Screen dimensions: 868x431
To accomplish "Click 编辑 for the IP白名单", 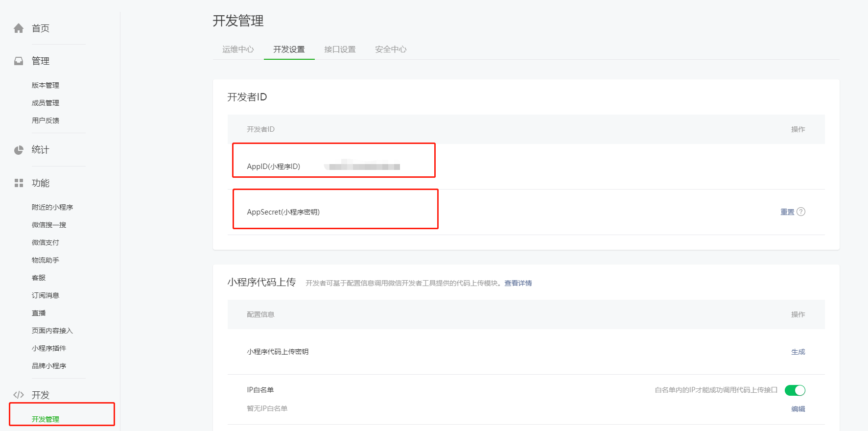I will 798,409.
